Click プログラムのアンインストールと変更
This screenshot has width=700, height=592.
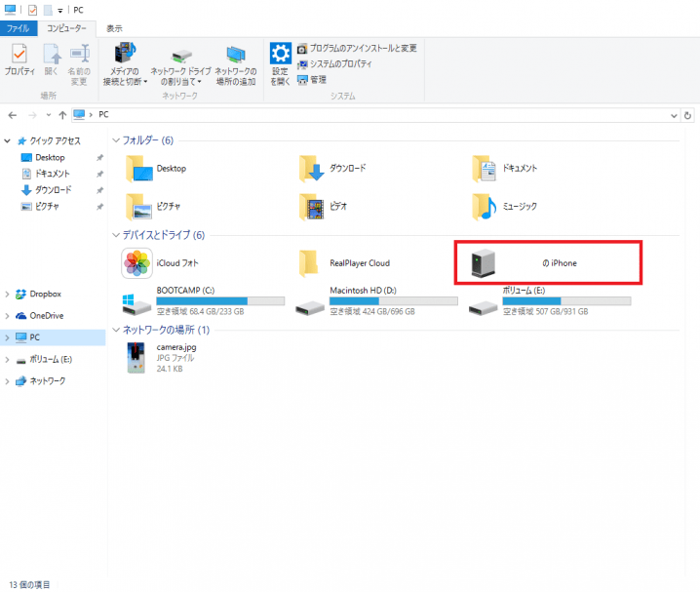[x=357, y=48]
